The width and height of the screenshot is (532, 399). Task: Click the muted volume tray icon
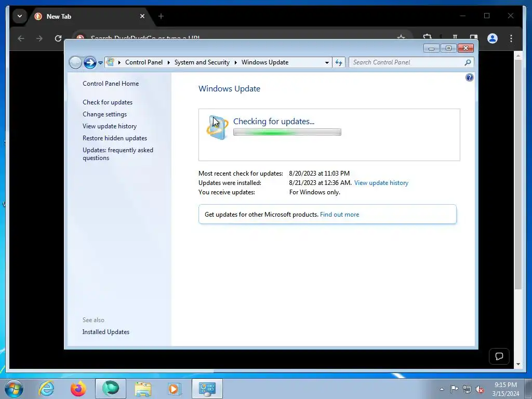click(x=480, y=389)
